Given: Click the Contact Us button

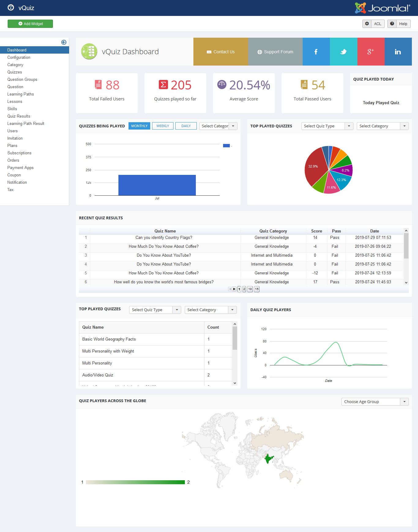Looking at the screenshot, I should (221, 52).
